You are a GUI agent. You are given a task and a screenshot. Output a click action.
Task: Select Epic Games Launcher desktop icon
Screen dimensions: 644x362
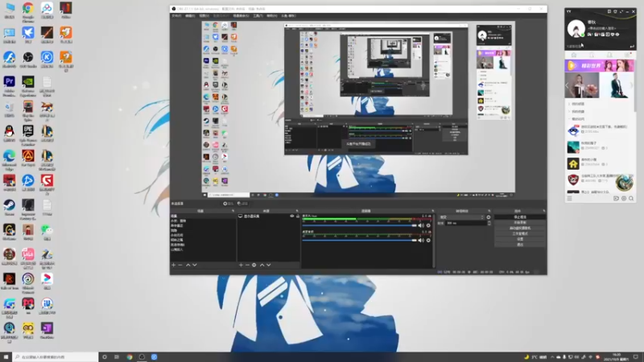point(28,135)
